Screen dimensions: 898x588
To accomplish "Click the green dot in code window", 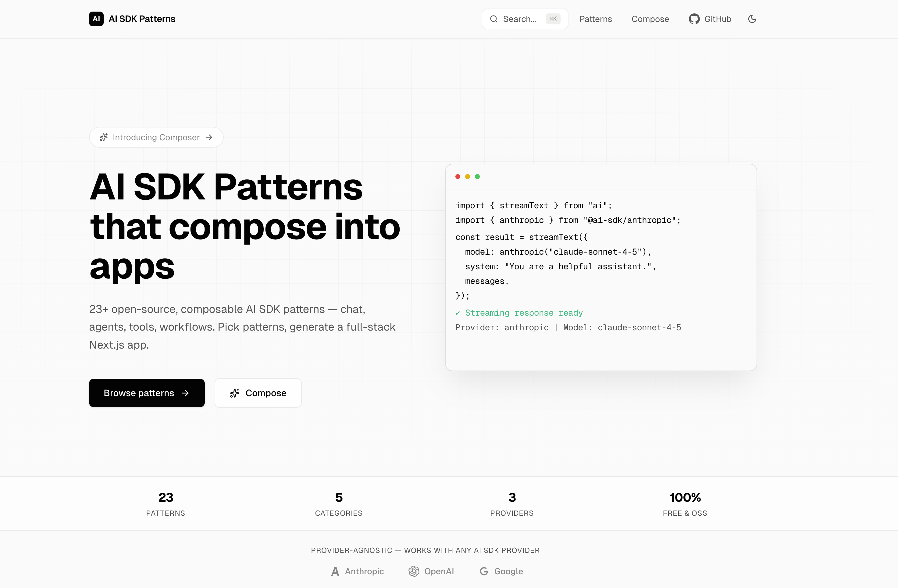I will point(477,177).
